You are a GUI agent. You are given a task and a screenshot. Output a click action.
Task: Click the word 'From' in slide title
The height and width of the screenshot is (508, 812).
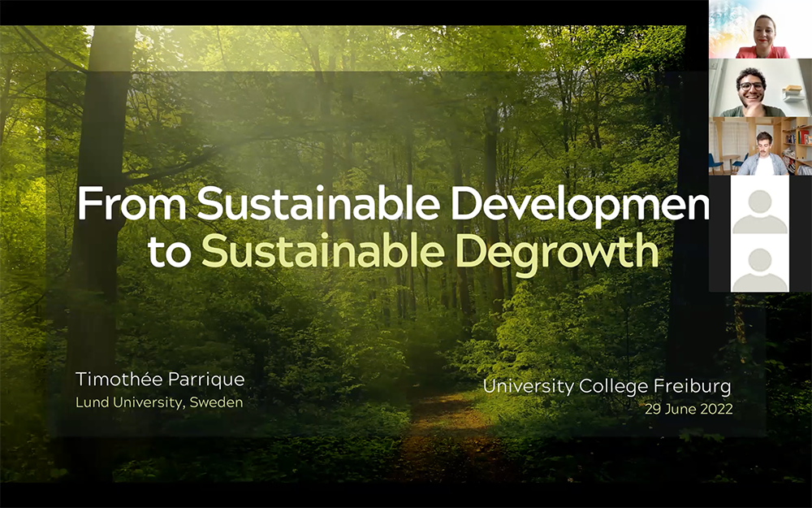tap(132, 205)
